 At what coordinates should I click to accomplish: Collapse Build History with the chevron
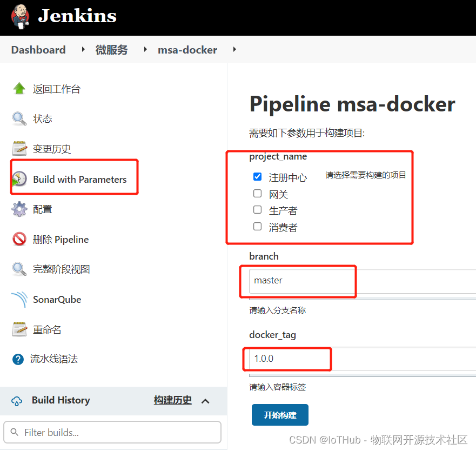pyautogui.click(x=205, y=401)
